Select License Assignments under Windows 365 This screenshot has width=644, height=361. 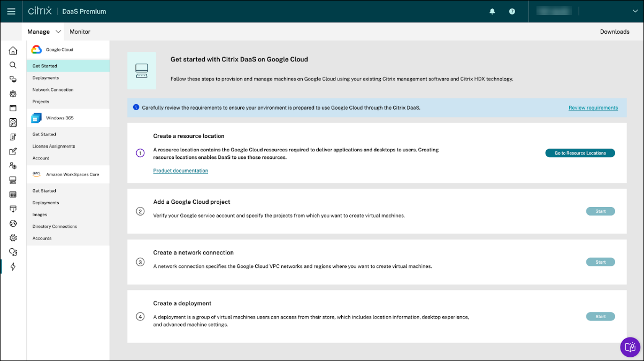click(53, 146)
